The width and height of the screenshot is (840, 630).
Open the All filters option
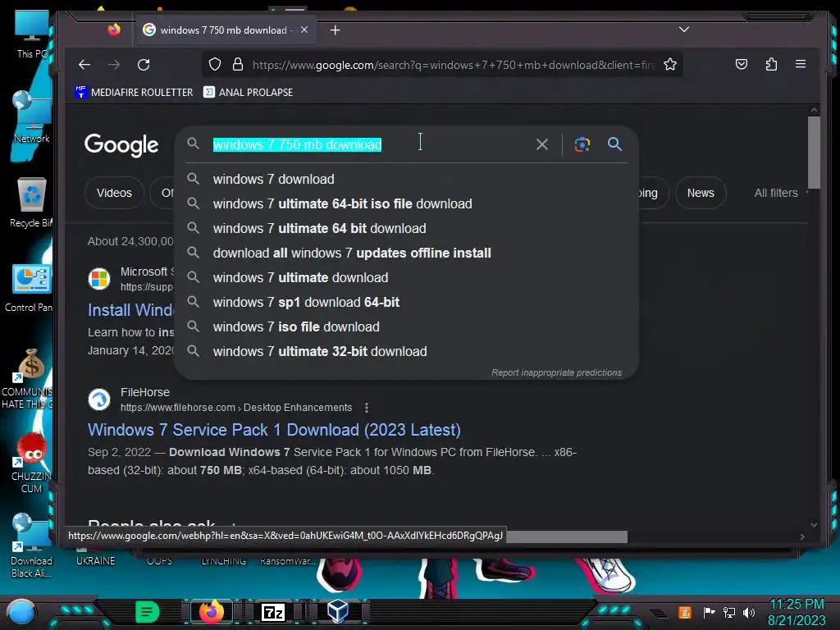click(x=776, y=193)
